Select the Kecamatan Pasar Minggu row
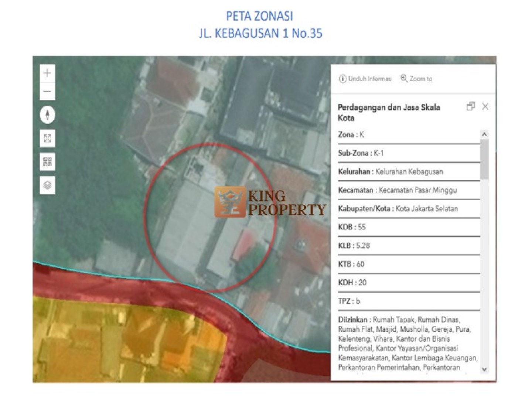Image resolution: width=532 pixels, height=399 pixels. [x=409, y=190]
